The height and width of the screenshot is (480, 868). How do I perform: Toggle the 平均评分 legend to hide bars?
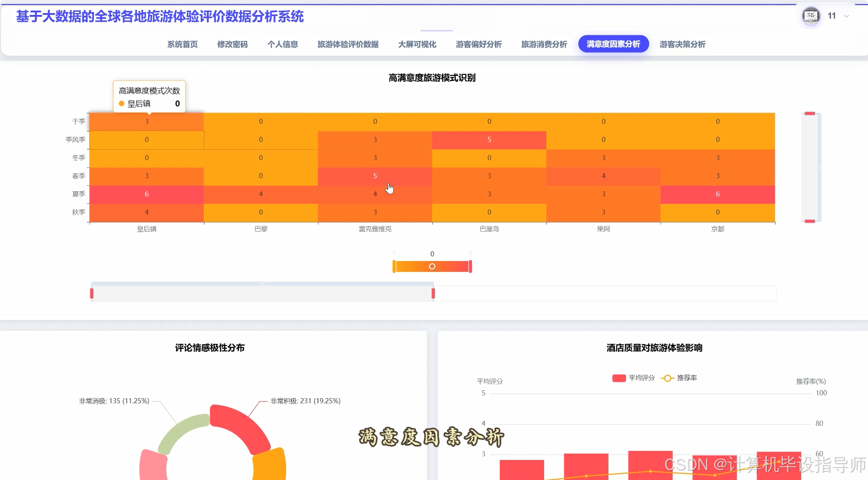(x=632, y=378)
